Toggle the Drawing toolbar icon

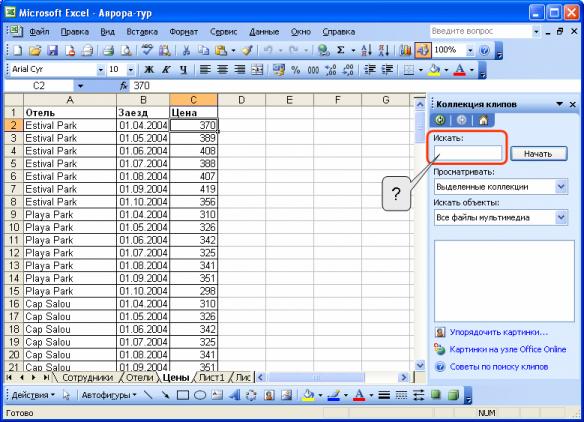(423, 50)
